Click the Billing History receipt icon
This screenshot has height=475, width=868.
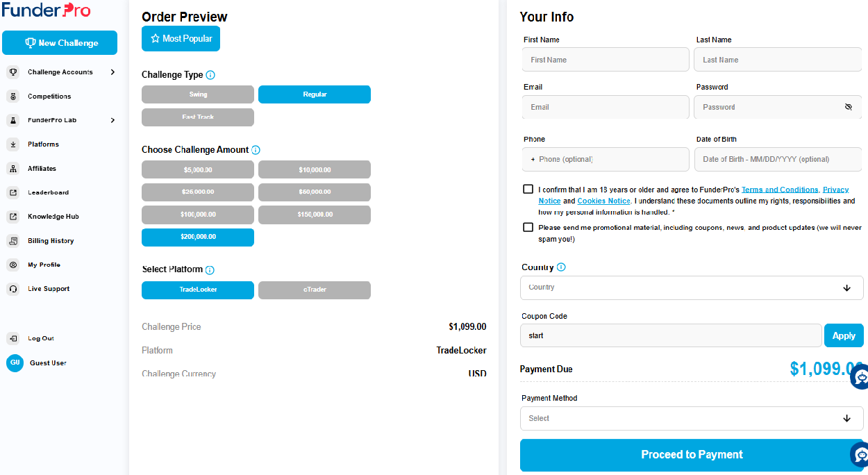pyautogui.click(x=12, y=241)
